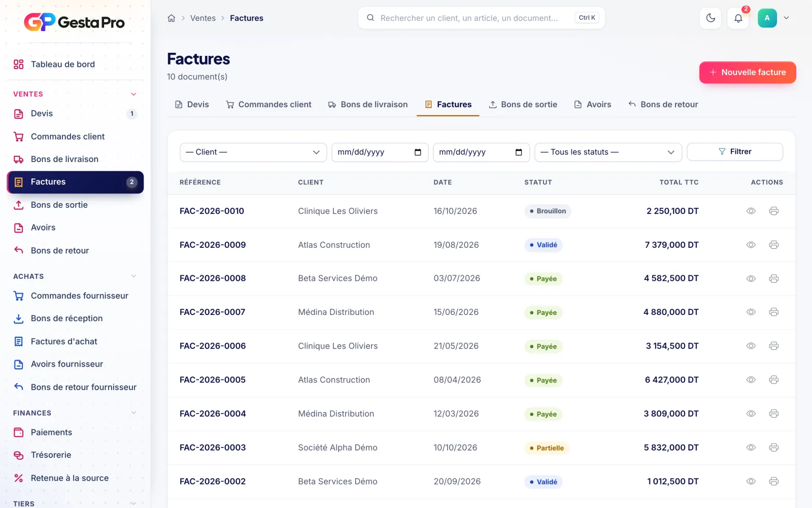Viewport: 812px width, 508px height.
Task: Print invoice FAC-2026-0007
Action: tap(774, 312)
